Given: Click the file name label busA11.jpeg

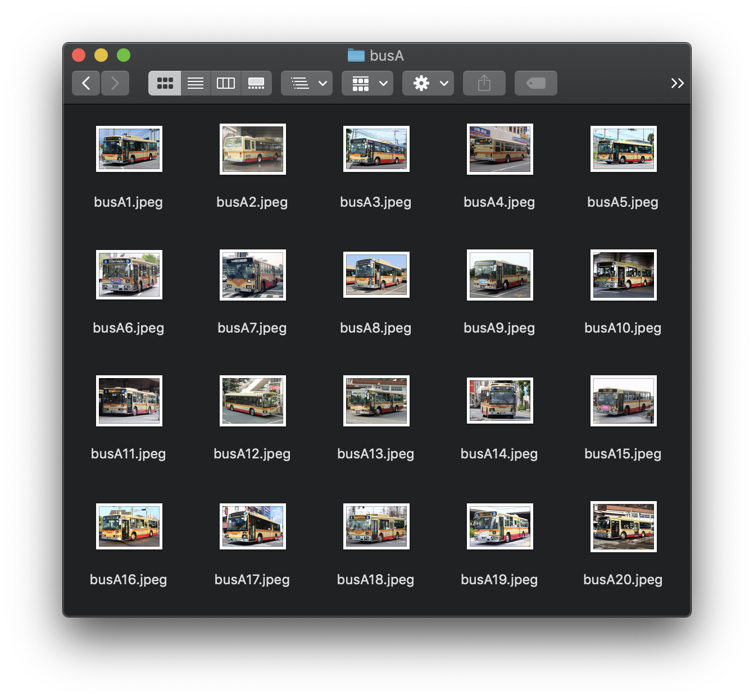Looking at the screenshot, I should click(129, 454).
